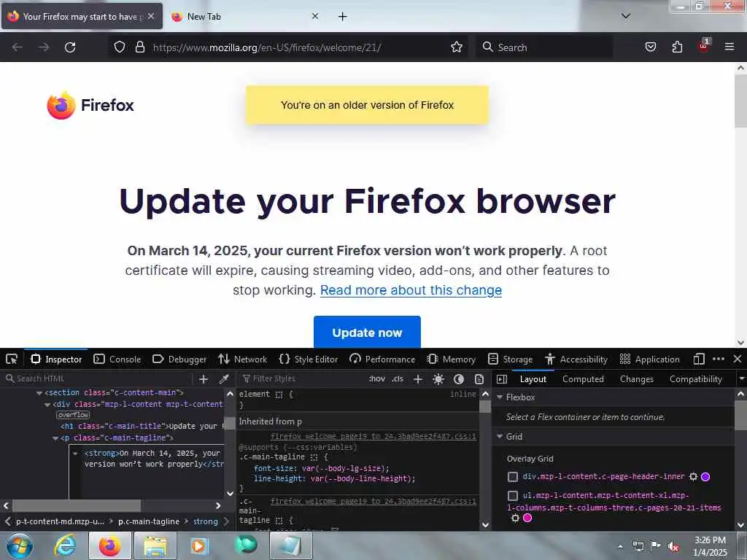Screen dimensions: 747x560
Task: Create new node with plus in HTML pane
Action: [204, 379]
